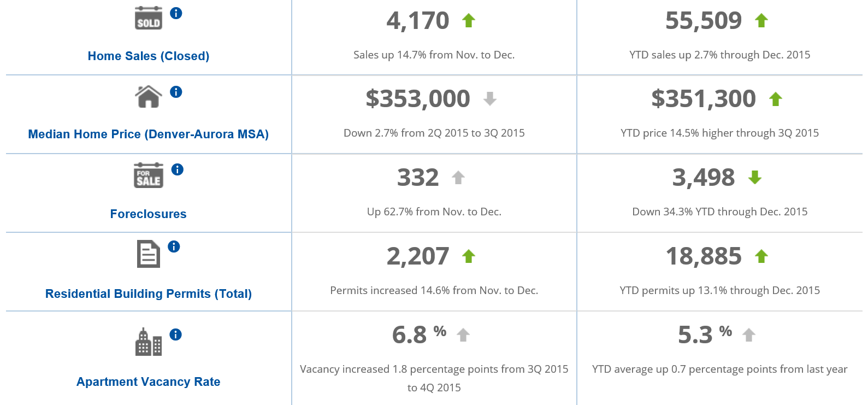Open info tooltip for Apartment Vacancy Rate

point(175,334)
